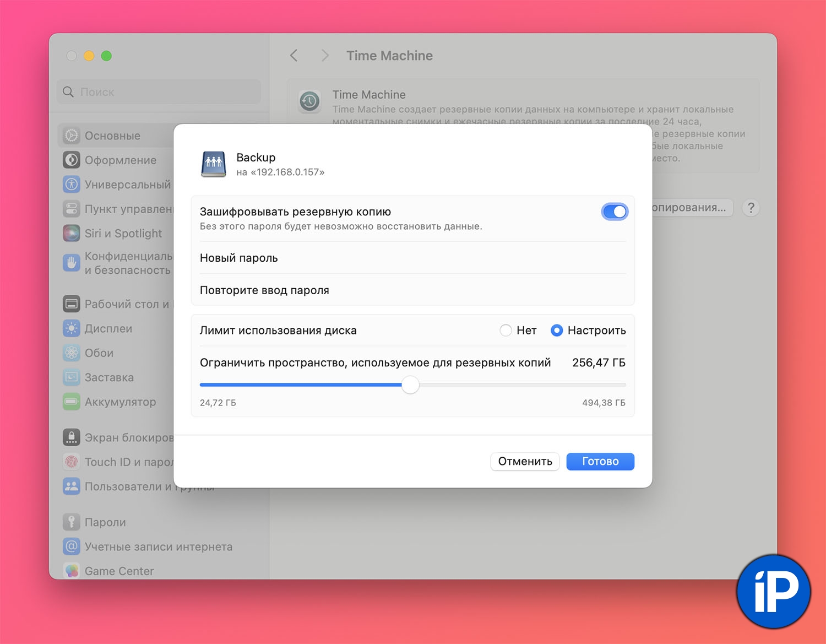Click the «192.168.0.157» address text
Viewport: 826px width, 644px height.
tap(287, 172)
